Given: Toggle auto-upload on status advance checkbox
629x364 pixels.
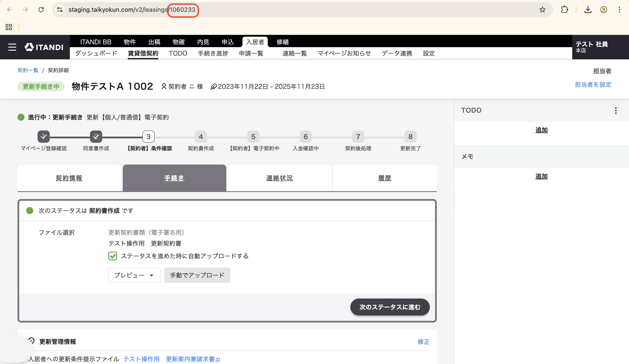Looking at the screenshot, I should (x=113, y=256).
